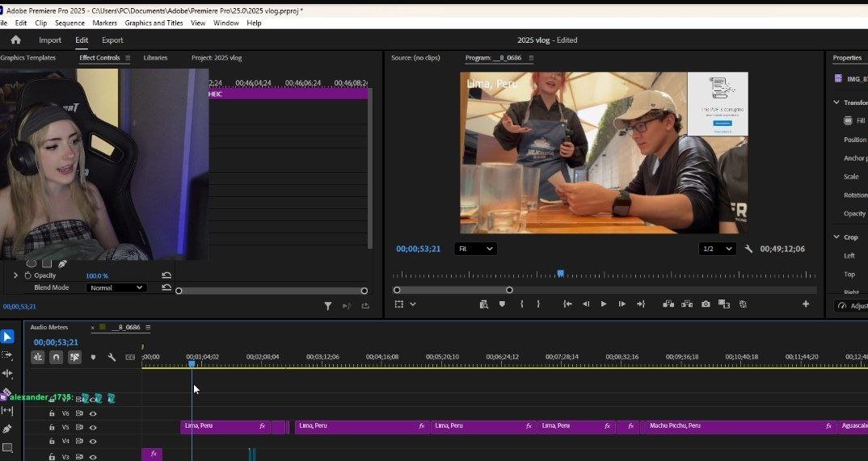Toggle Opacity animation stopwatch

pos(27,275)
